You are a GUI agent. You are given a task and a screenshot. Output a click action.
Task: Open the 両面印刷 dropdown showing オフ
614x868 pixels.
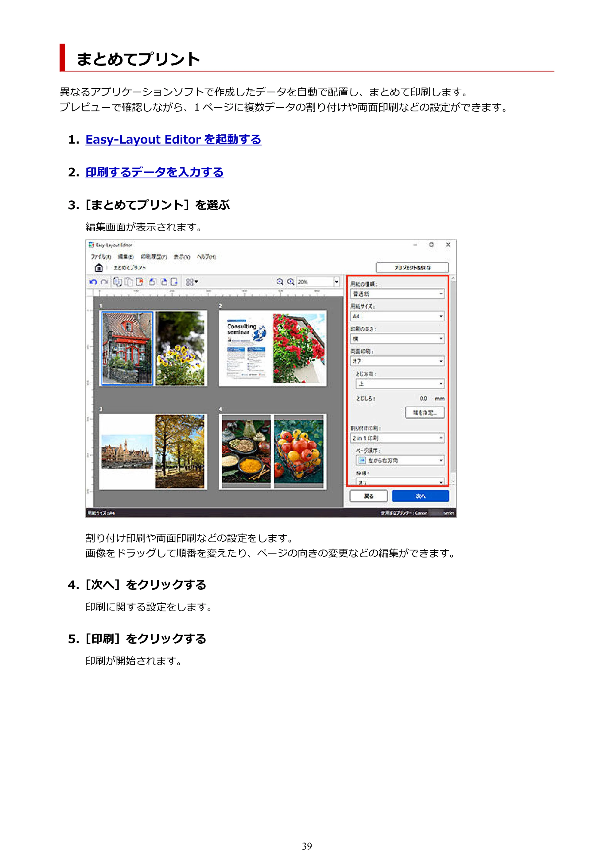click(397, 361)
